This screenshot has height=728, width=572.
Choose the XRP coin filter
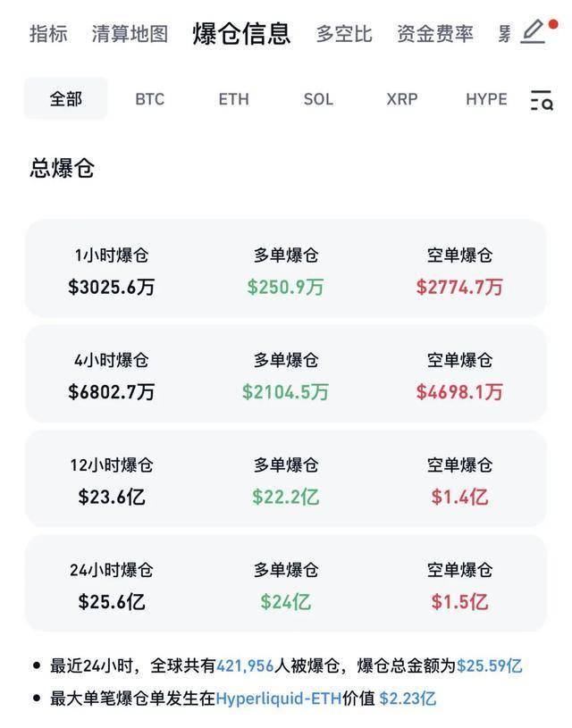point(401,99)
